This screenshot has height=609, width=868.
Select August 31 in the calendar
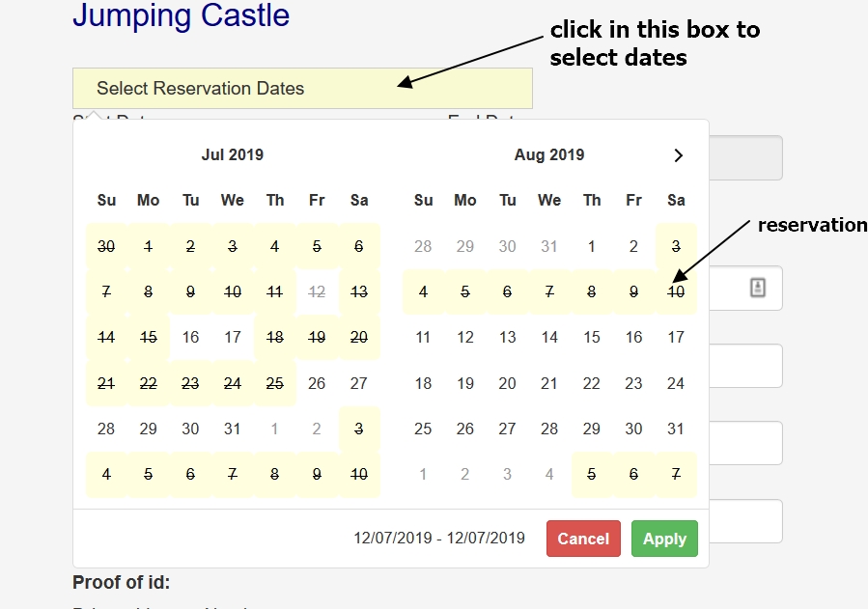[x=676, y=429]
